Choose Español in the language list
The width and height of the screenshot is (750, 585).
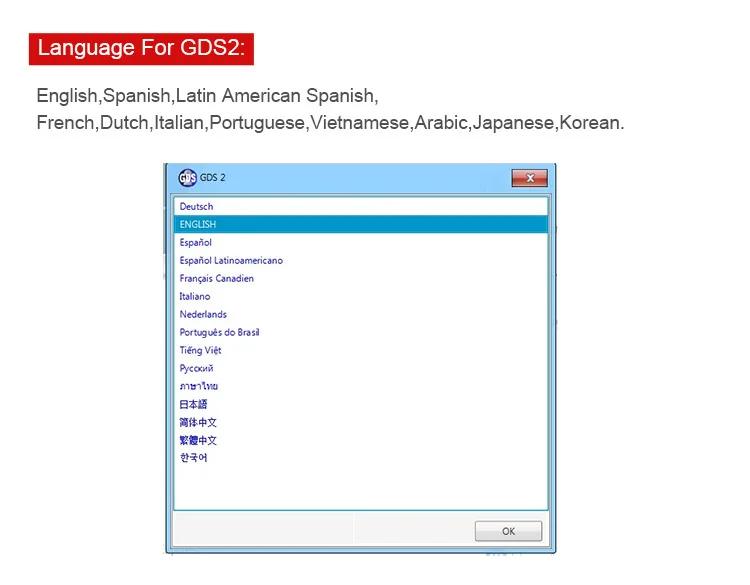point(361,243)
